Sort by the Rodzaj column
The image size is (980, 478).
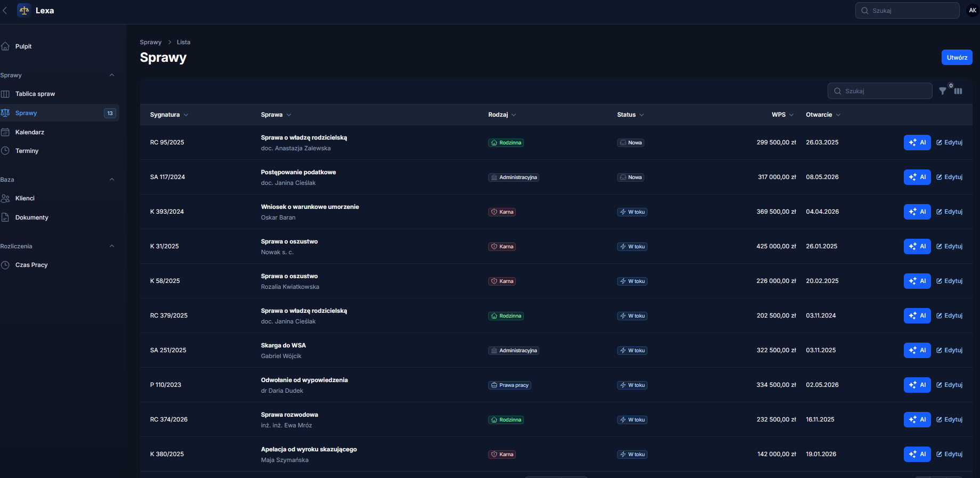click(x=502, y=115)
